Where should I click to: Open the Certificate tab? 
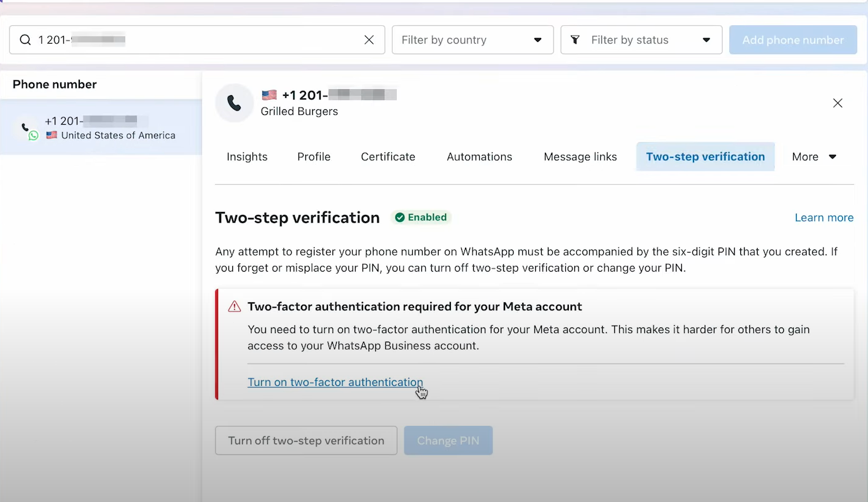coord(388,157)
